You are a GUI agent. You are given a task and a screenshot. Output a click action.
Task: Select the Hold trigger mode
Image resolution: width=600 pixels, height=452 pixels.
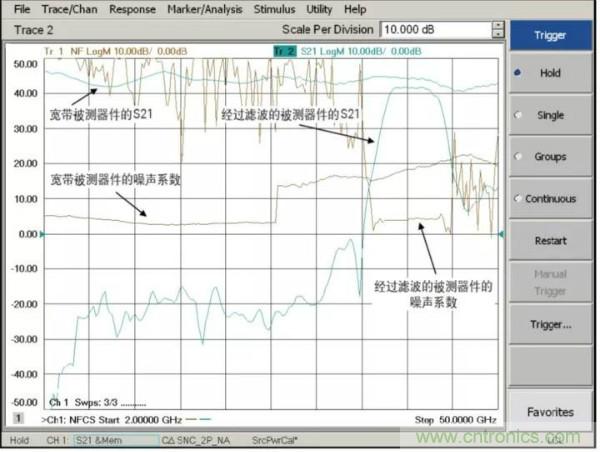point(551,73)
